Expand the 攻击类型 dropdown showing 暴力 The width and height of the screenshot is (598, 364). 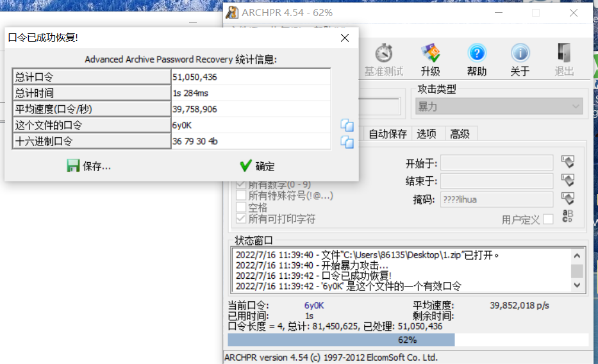(x=499, y=106)
